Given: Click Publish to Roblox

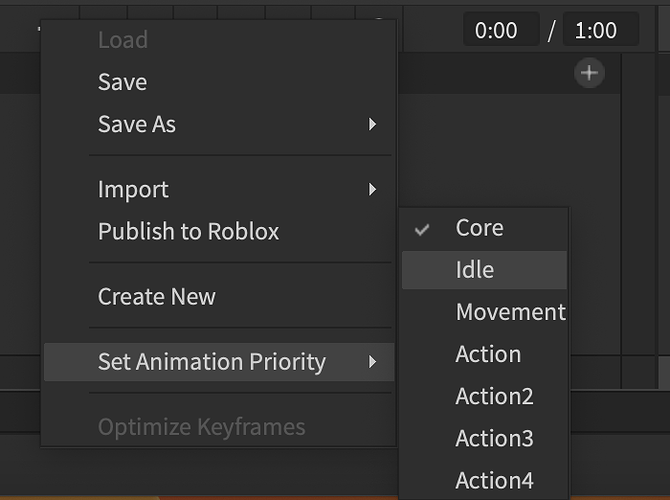Looking at the screenshot, I should coord(188,231).
